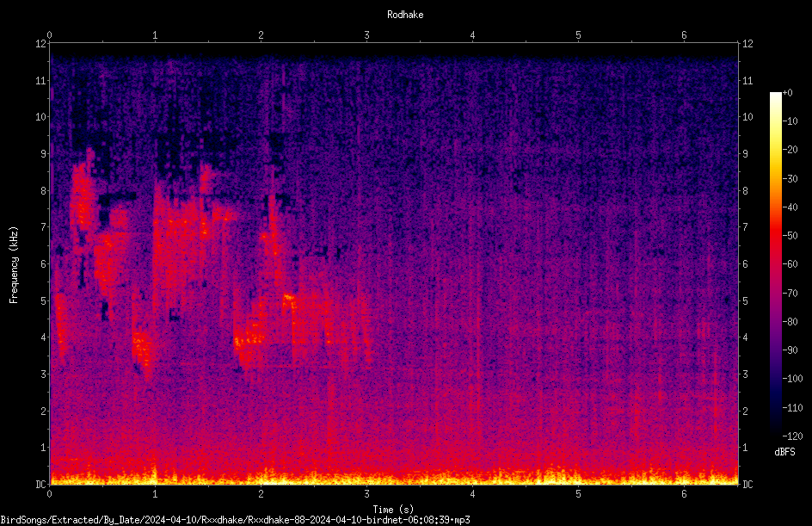The image size is (812, 526).
Task: Click the 5 second marker on top axis
Action: (x=578, y=35)
